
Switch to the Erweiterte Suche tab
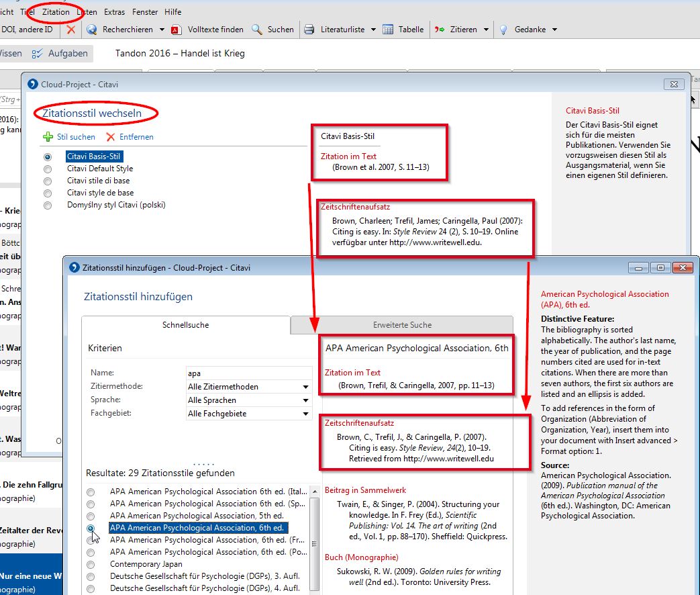pyautogui.click(x=402, y=325)
